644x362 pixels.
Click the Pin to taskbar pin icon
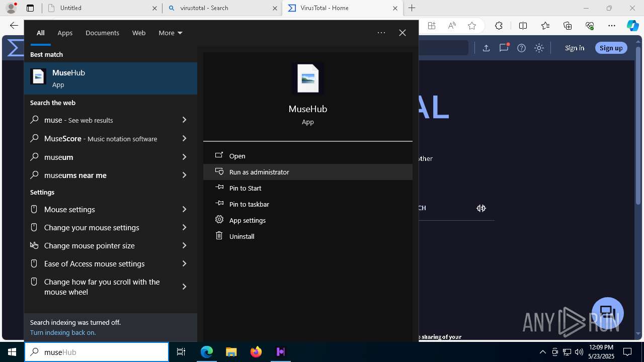click(x=219, y=204)
